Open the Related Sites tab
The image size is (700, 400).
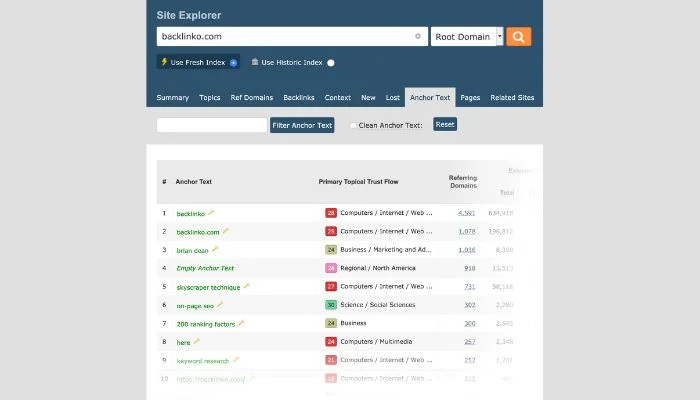click(x=512, y=97)
